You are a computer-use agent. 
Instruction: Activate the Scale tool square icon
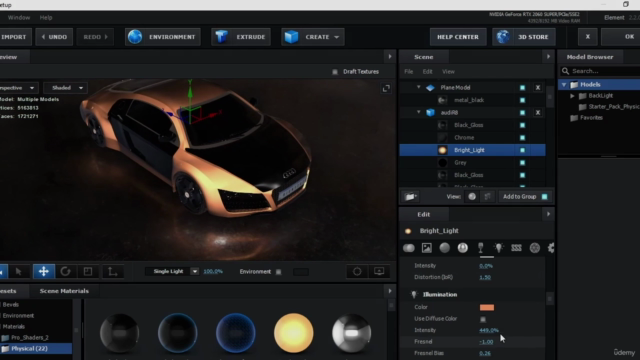click(88, 271)
